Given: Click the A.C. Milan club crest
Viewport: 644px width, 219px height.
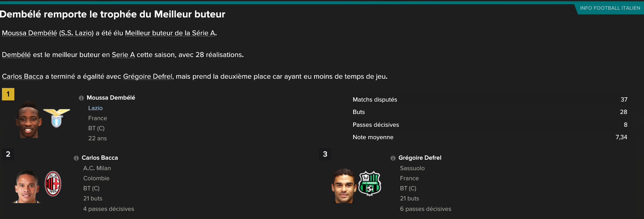Looking at the screenshot, I should point(53,184).
